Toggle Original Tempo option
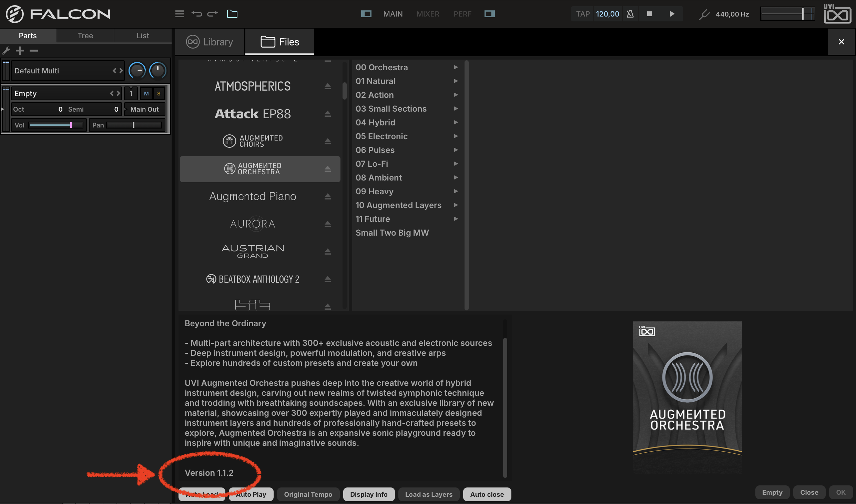Viewport: 856px width, 504px height. tap(308, 494)
